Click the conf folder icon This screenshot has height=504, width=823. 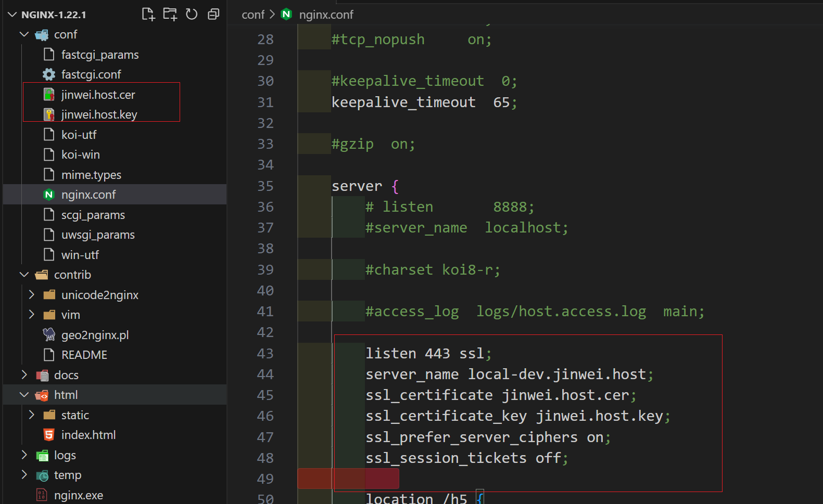coord(42,35)
